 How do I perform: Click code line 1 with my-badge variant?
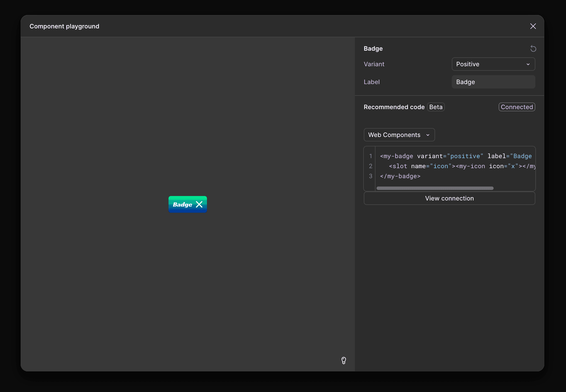click(x=456, y=156)
